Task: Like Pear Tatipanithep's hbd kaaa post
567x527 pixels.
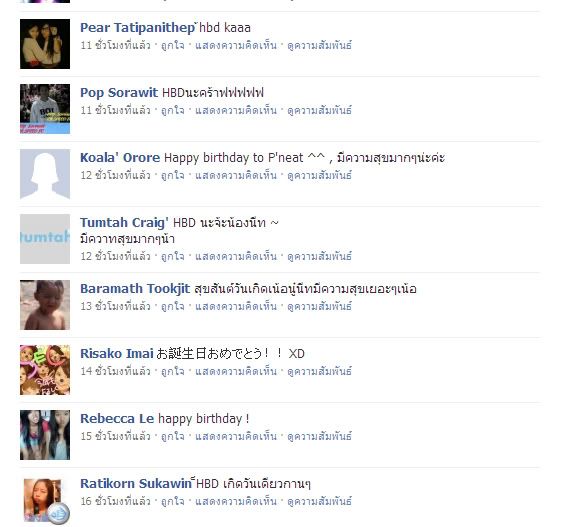Action: [172, 46]
